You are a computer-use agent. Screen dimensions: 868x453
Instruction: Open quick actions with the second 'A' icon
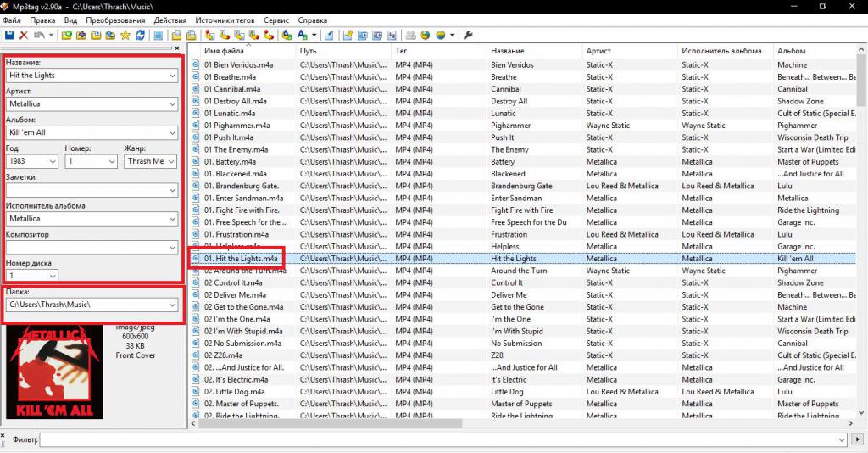303,35
